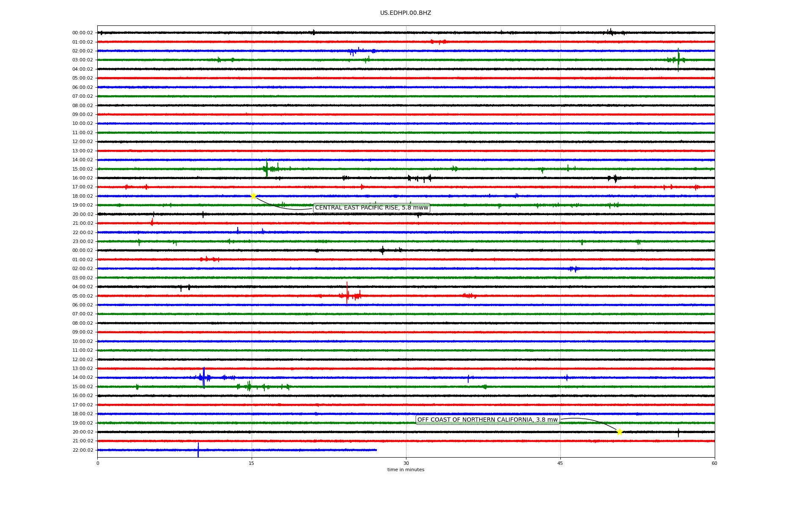The image size is (812, 508).
Task: Click the x-axis tick label 45
Action: coord(560,463)
